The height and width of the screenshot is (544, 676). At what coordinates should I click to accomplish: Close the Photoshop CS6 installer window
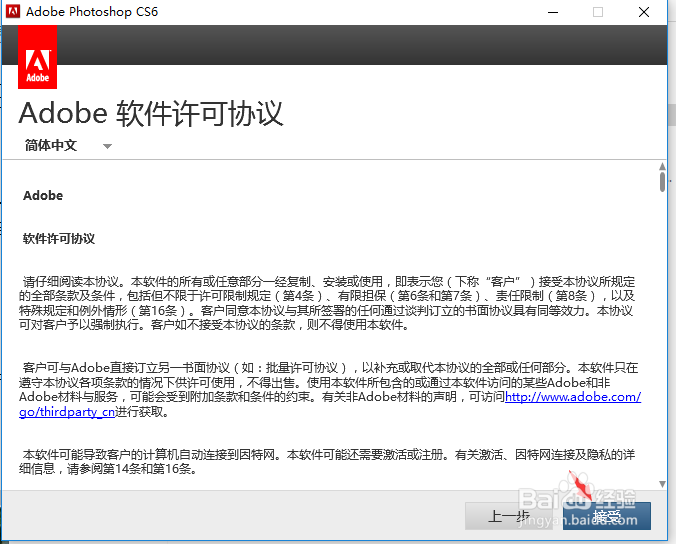pyautogui.click(x=644, y=12)
